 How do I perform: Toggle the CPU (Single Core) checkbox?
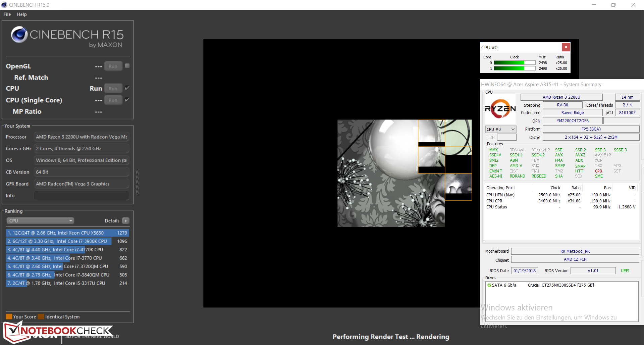point(127,100)
